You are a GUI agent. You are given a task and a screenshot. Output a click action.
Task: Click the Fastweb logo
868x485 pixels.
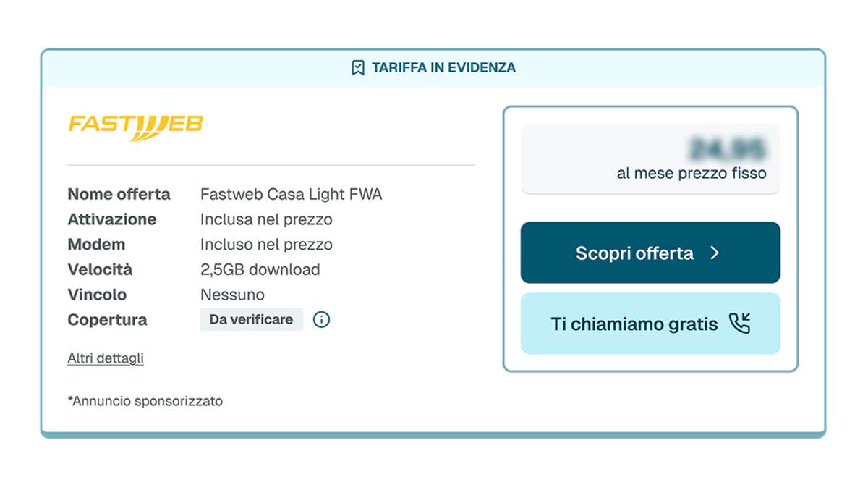[136, 125]
